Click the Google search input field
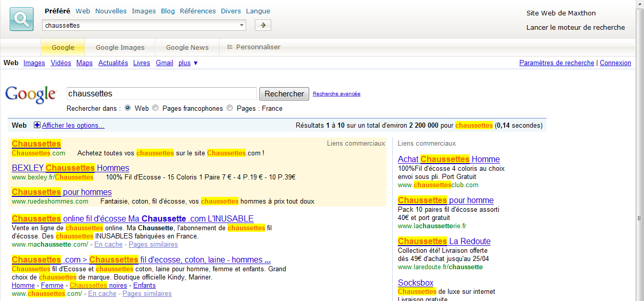Screen dimensions: 644x301 (x=162, y=93)
